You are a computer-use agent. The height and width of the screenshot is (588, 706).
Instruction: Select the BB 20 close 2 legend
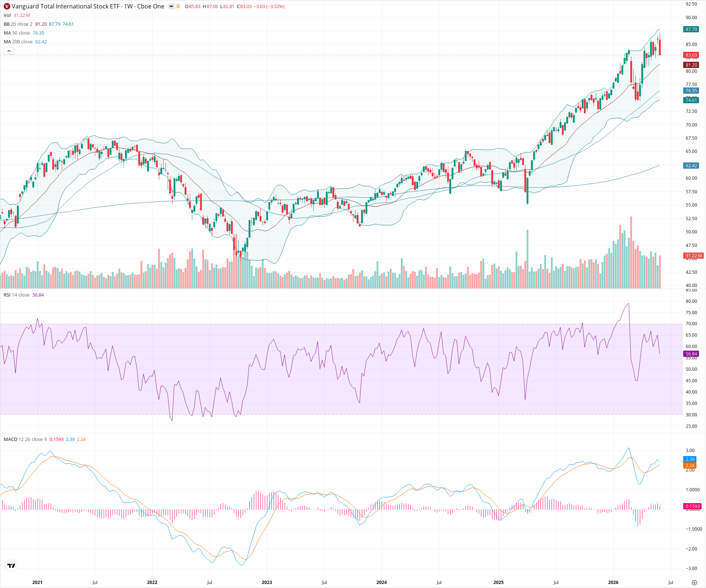click(x=39, y=24)
